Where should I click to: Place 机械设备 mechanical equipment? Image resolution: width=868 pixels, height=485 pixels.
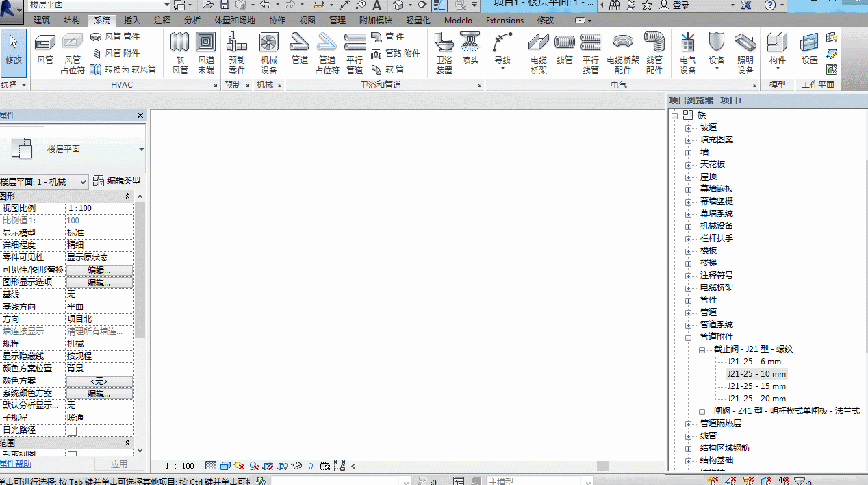(269, 53)
